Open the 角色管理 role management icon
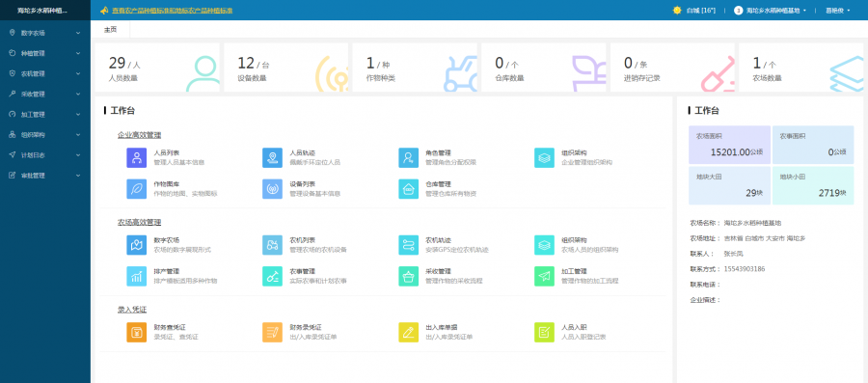 point(409,158)
